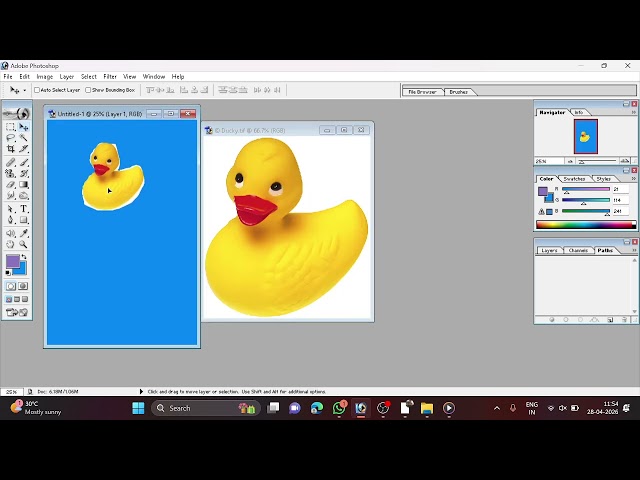Select the Type tool
The image size is (640, 480).
click(24, 209)
